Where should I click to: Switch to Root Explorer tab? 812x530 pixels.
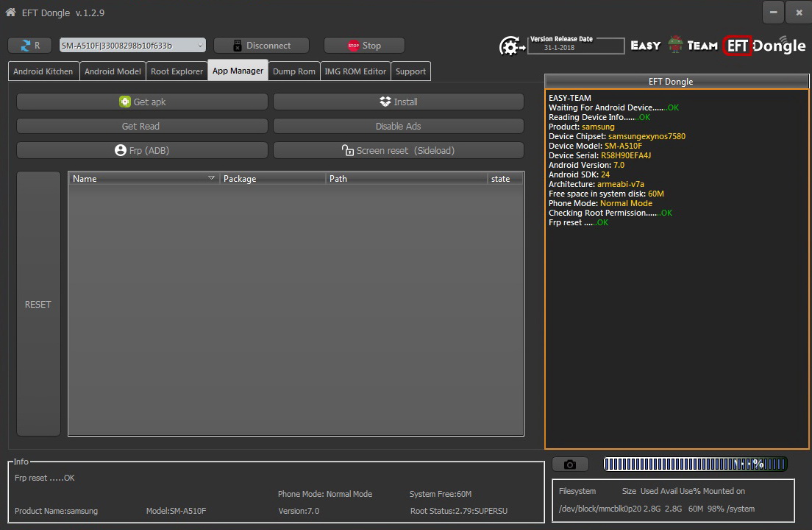pyautogui.click(x=177, y=71)
